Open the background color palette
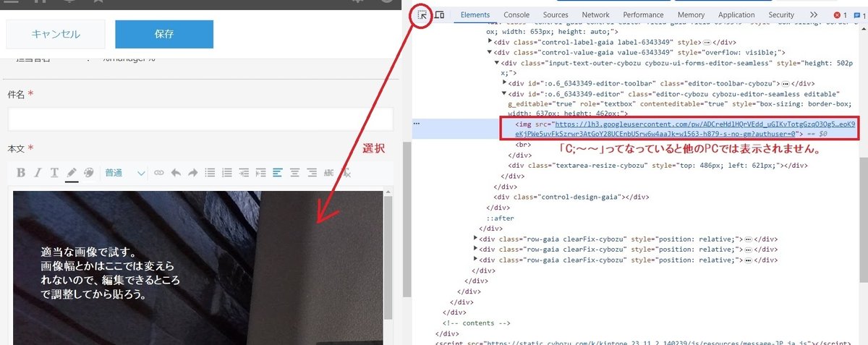Screen dimensions: 868x345 coord(89,173)
